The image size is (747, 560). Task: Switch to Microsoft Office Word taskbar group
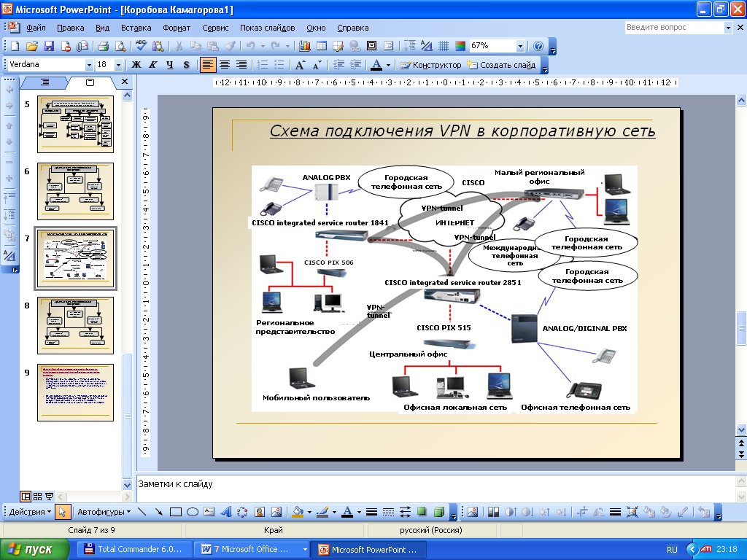(252, 550)
